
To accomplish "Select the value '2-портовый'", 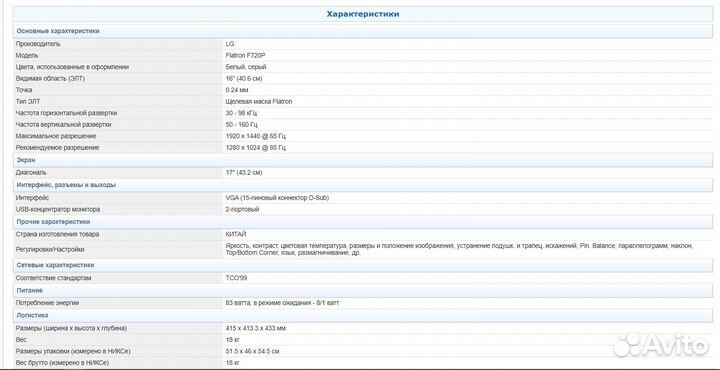I will click(242, 209).
